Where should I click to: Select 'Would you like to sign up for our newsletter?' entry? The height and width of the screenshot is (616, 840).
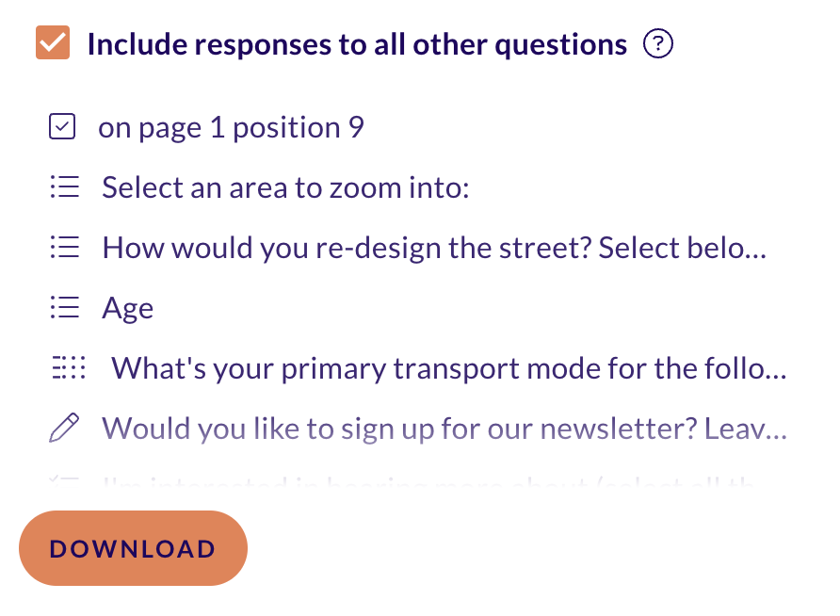coord(444,429)
